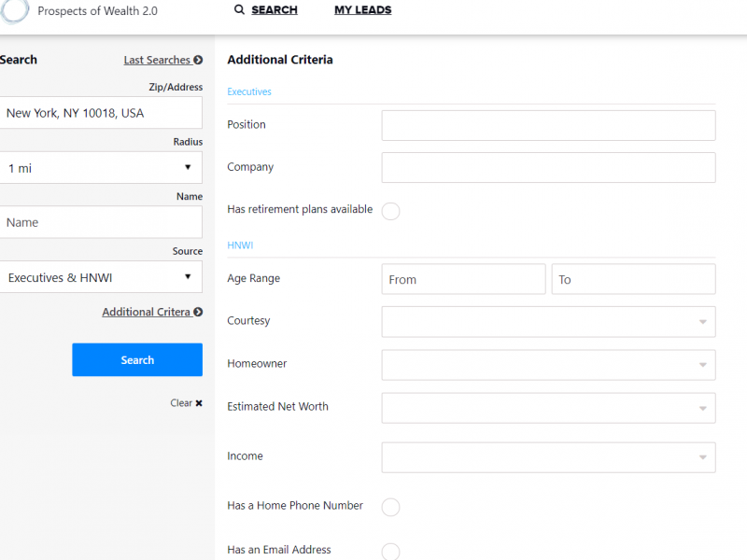Click the Zip/Address input field
The image size is (747, 560).
click(101, 113)
